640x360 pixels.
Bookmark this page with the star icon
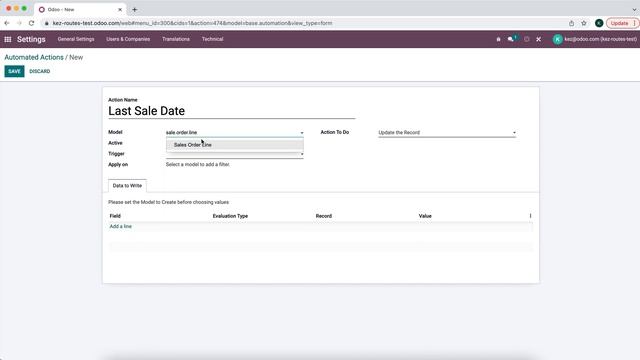tap(584, 23)
